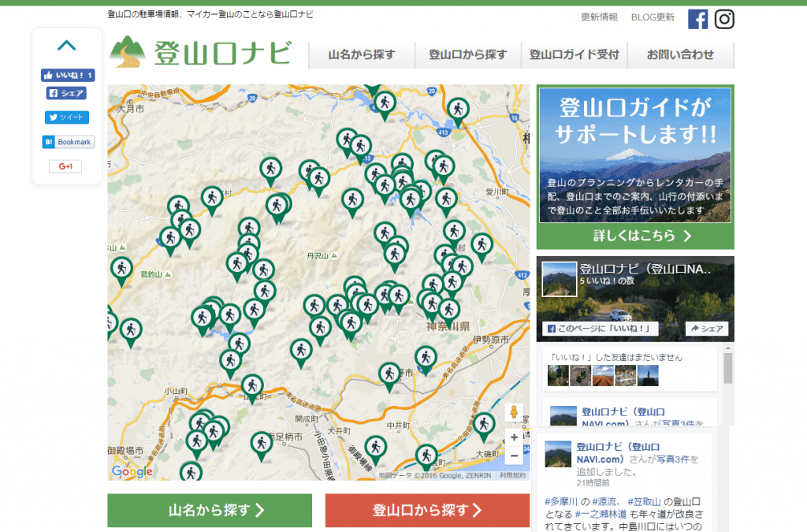Click the 21時間前 post timestamp

(593, 483)
